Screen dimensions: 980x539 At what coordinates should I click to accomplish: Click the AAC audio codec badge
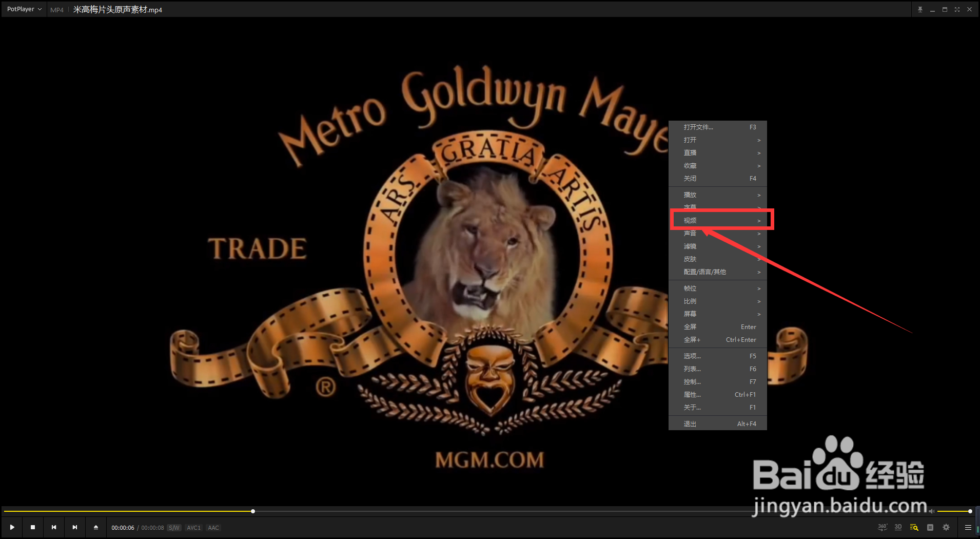click(213, 528)
